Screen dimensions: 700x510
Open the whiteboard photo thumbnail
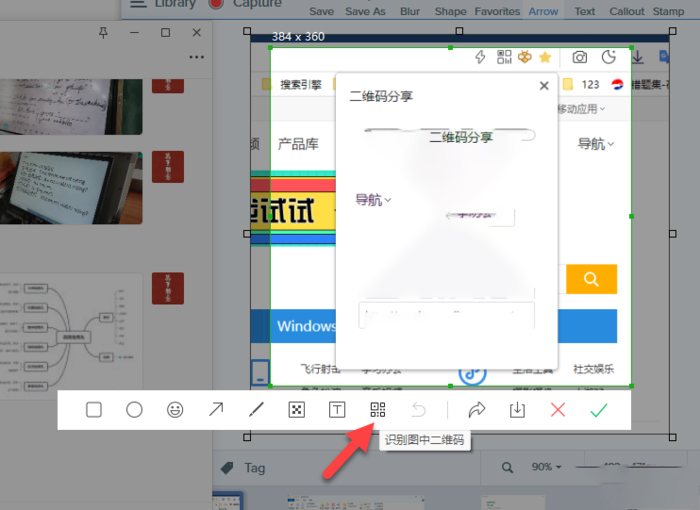click(71, 107)
